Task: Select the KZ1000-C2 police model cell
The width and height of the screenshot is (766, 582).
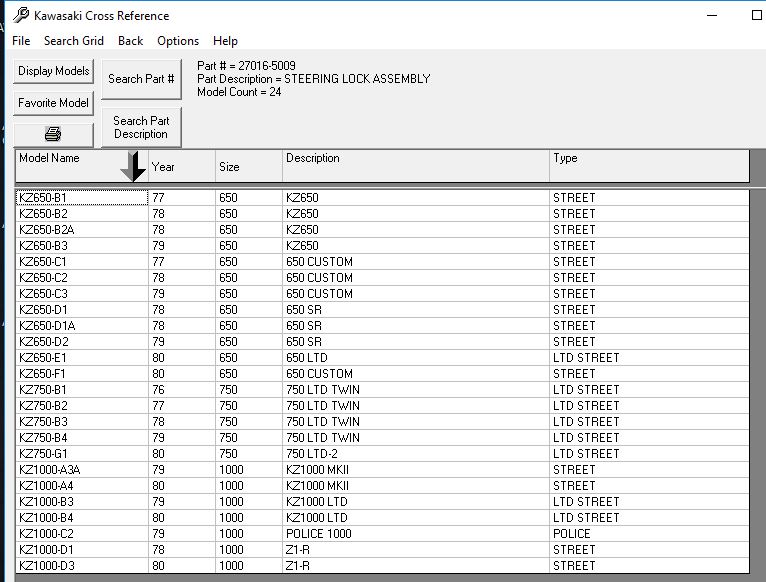Action: click(x=82, y=534)
